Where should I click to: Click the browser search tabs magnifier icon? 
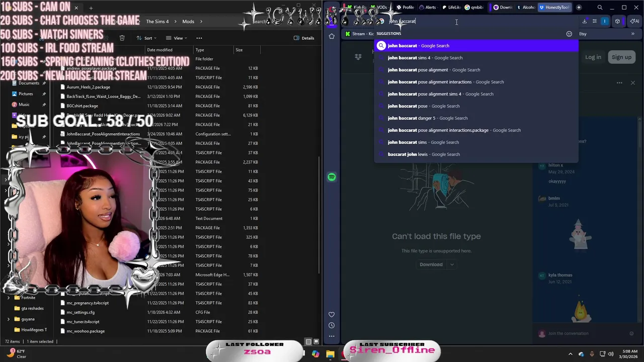(600, 8)
